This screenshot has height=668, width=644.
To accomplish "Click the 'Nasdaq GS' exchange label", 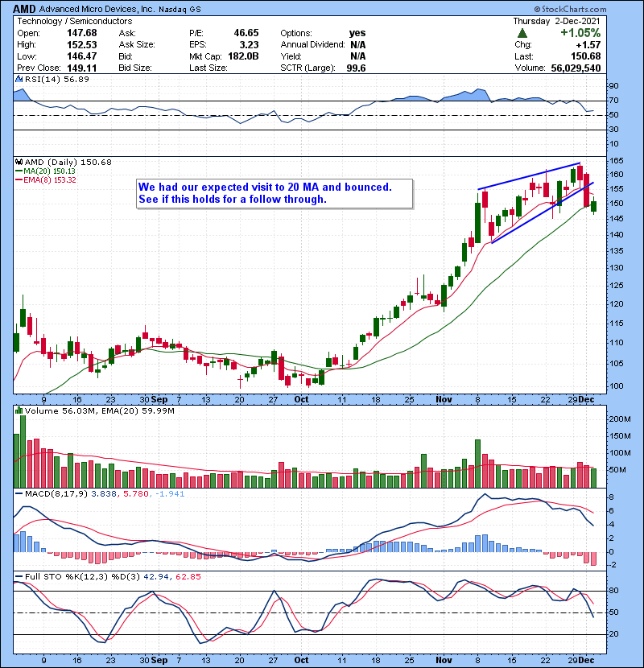I will pos(180,10).
